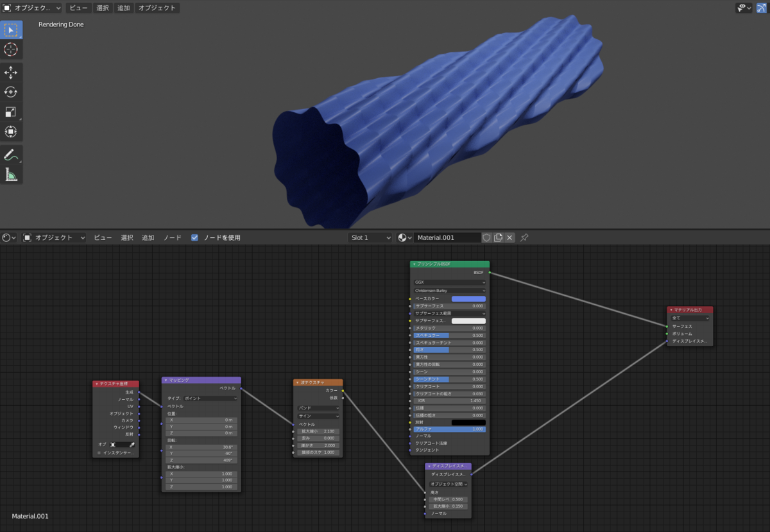Viewport: 770px width, 532px height.
Task: Pin the node tree with pin icon
Action: tap(524, 237)
